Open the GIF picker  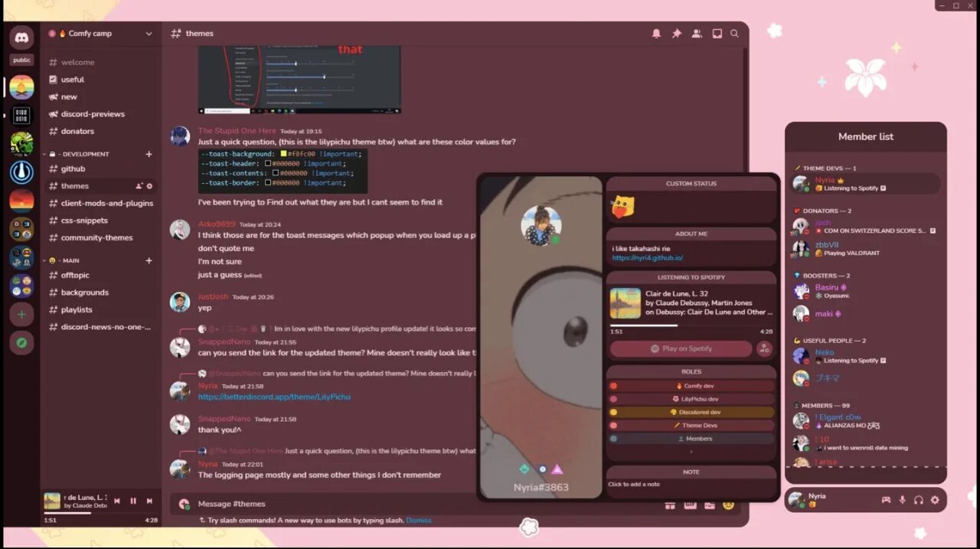click(689, 505)
